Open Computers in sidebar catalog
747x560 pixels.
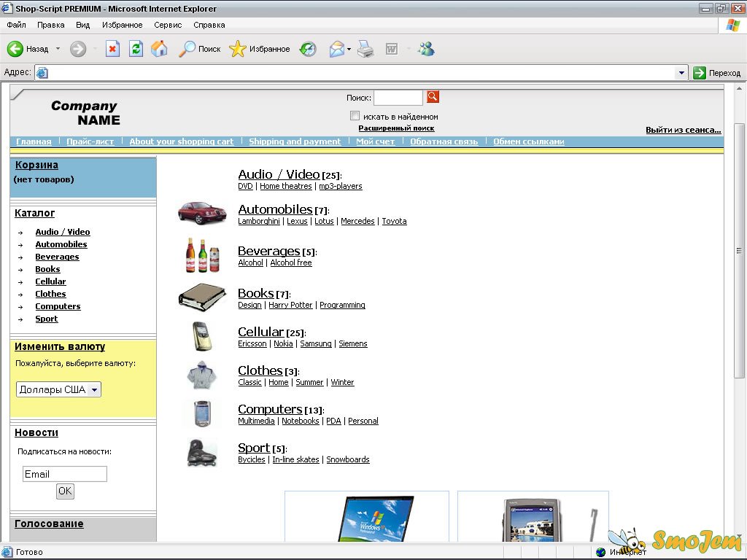coord(58,306)
